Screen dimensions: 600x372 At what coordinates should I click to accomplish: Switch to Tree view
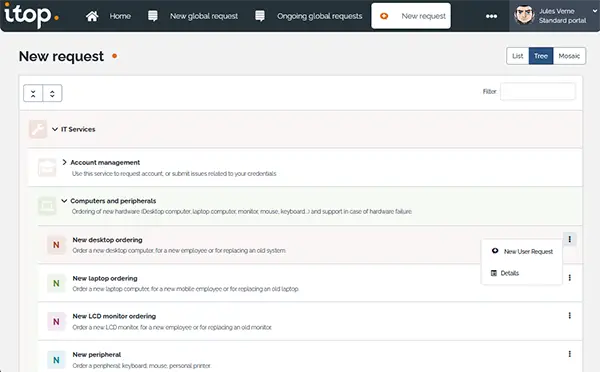pos(541,56)
